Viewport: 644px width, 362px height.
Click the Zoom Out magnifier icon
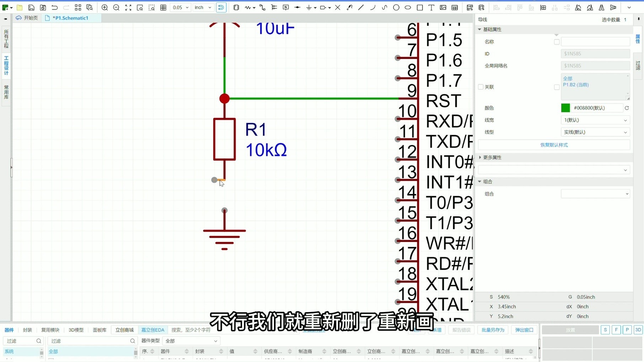point(116,7)
